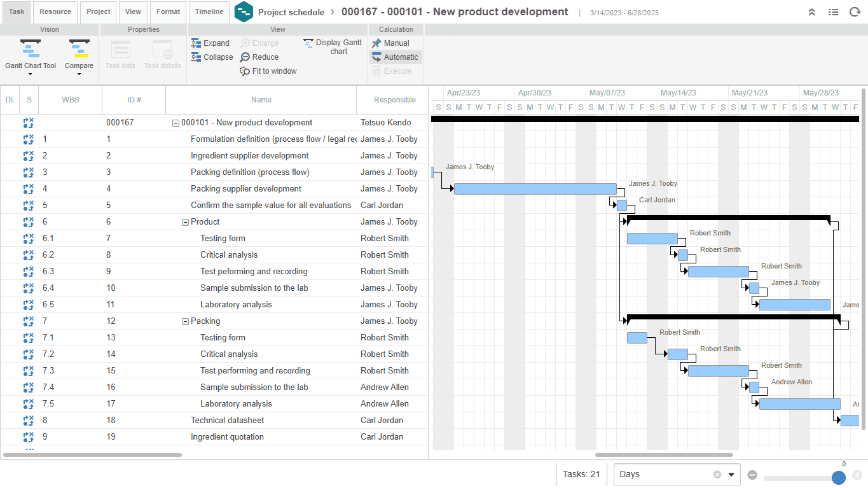Open the Gantt Chart Tool icon
This screenshot has height=488, width=868.
30,49
